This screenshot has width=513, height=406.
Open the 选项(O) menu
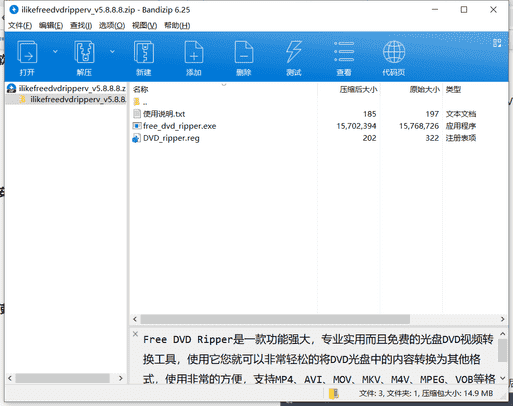(112, 25)
